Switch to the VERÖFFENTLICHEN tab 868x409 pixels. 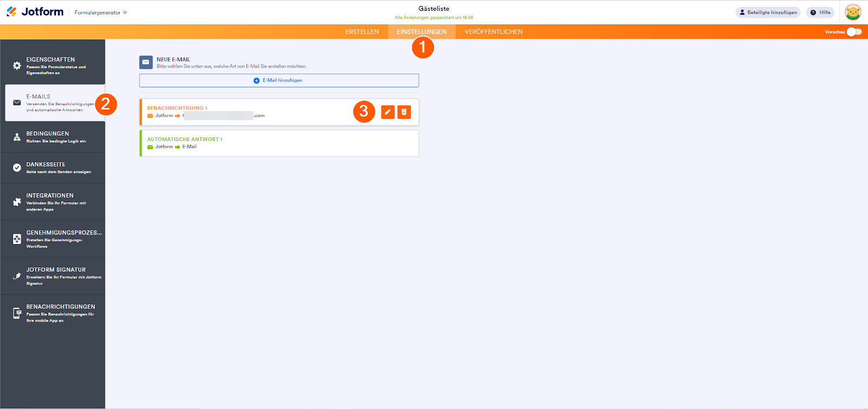(x=494, y=32)
